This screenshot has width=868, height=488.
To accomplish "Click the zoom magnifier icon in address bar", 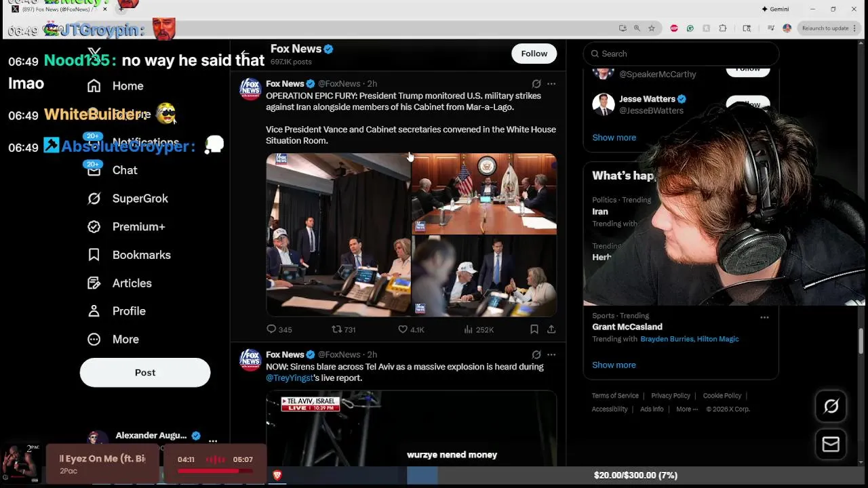I will pos(637,28).
